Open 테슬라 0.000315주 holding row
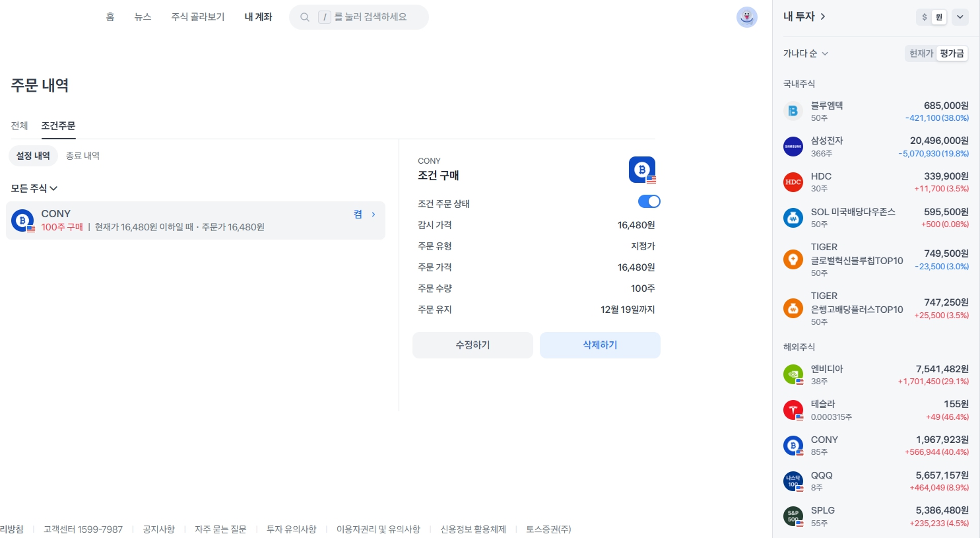 [876, 410]
